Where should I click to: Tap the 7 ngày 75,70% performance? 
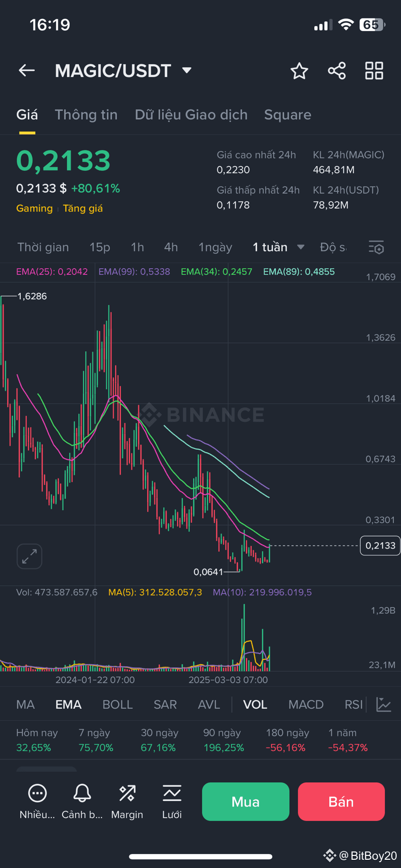point(96,740)
